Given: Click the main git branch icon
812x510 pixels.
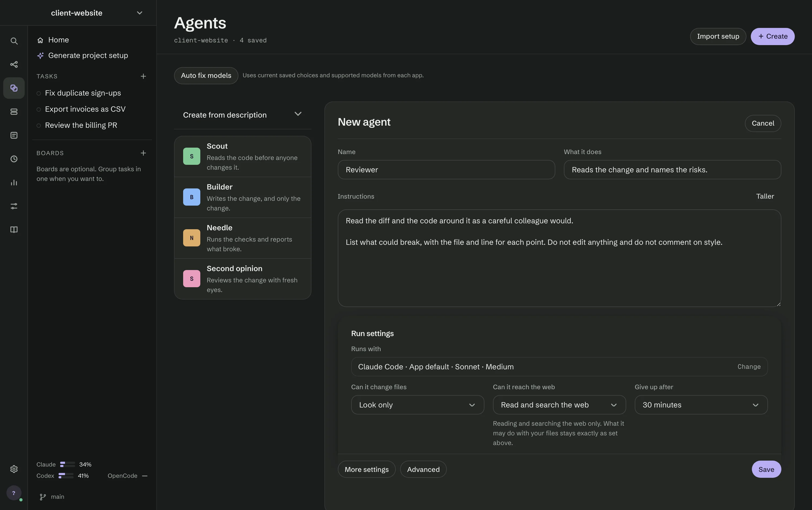Looking at the screenshot, I should click(43, 497).
